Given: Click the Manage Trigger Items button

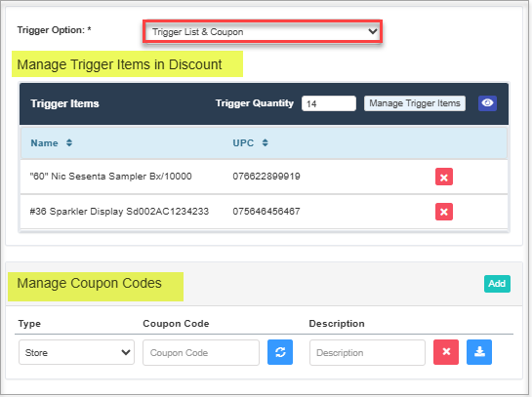Looking at the screenshot, I should tap(415, 103).
